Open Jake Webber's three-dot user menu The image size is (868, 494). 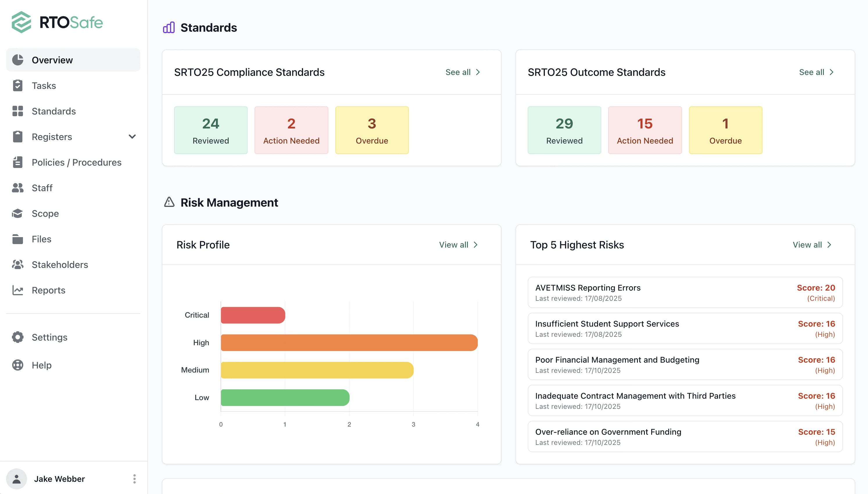pyautogui.click(x=134, y=479)
